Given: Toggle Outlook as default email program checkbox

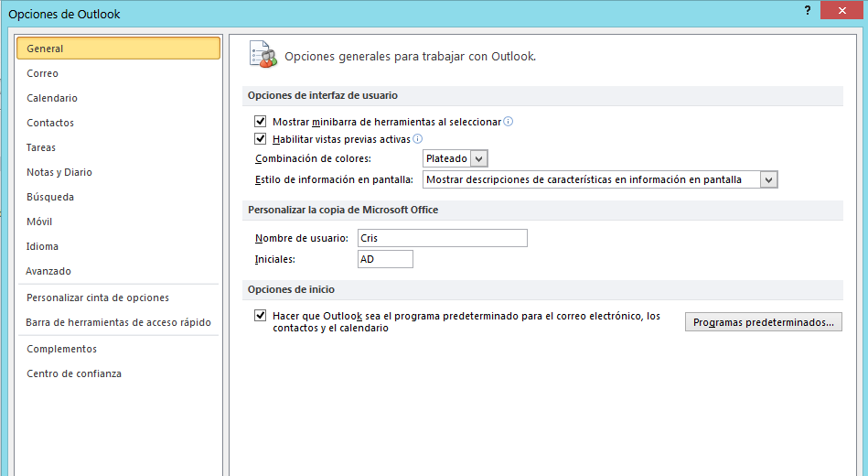Looking at the screenshot, I should pyautogui.click(x=260, y=316).
